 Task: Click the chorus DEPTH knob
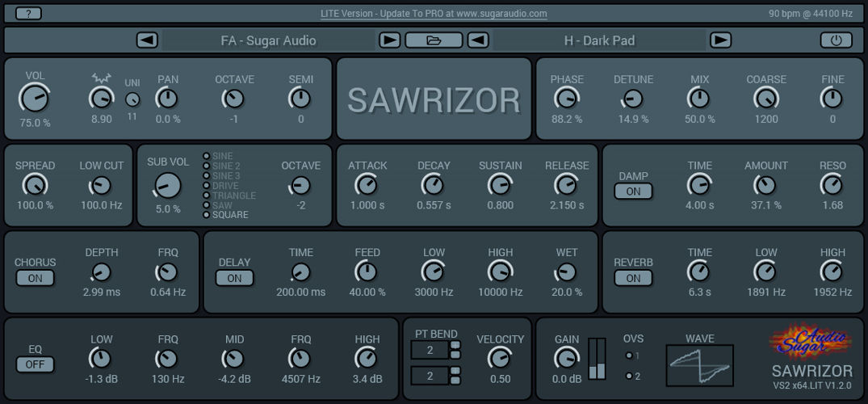point(101,272)
